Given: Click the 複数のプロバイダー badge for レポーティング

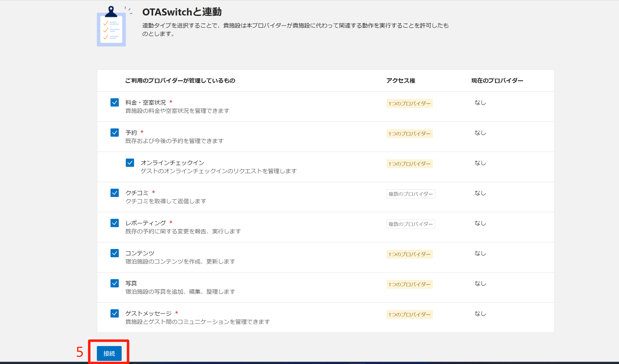Looking at the screenshot, I should pos(411,224).
